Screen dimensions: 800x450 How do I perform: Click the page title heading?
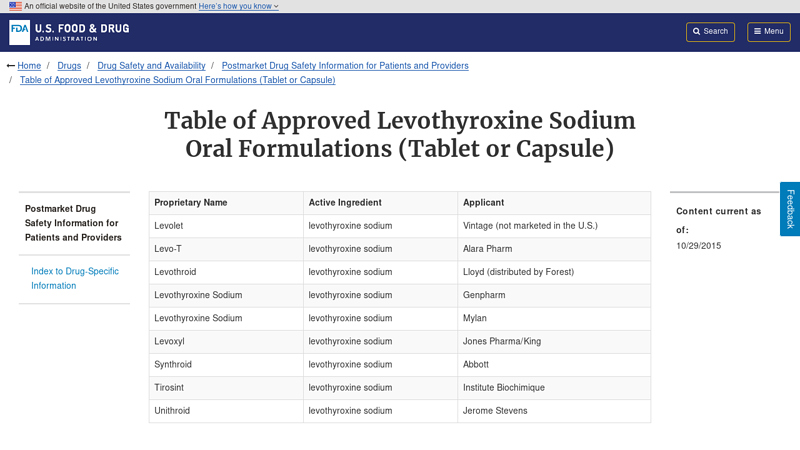pyautogui.click(x=399, y=135)
